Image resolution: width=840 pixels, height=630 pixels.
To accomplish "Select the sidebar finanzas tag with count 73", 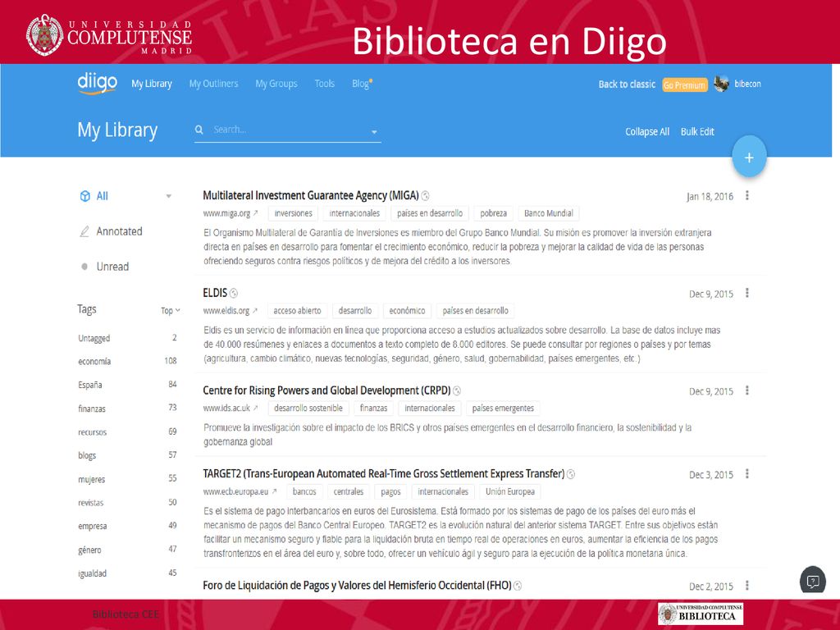I will click(x=92, y=409).
